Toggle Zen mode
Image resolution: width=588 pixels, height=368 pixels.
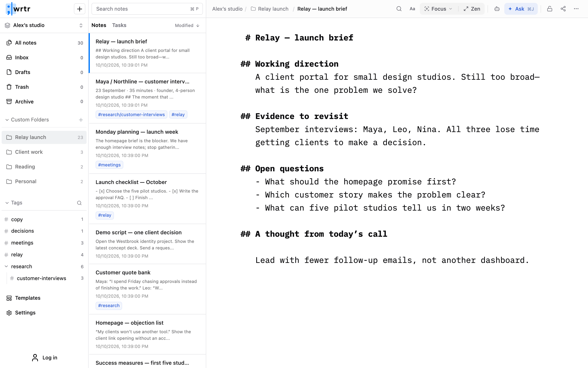pyautogui.click(x=472, y=9)
